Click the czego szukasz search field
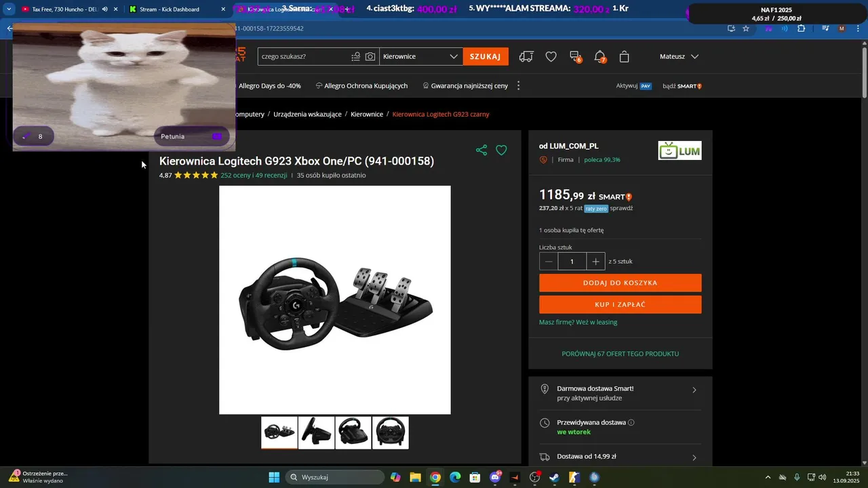 click(x=303, y=57)
